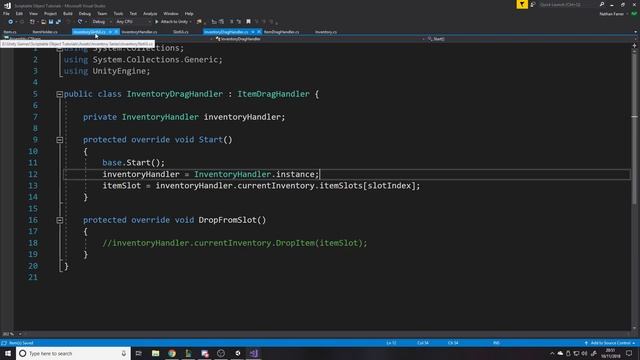Collapse the Start() method block
The height and width of the screenshot is (360, 640).
click(59, 140)
